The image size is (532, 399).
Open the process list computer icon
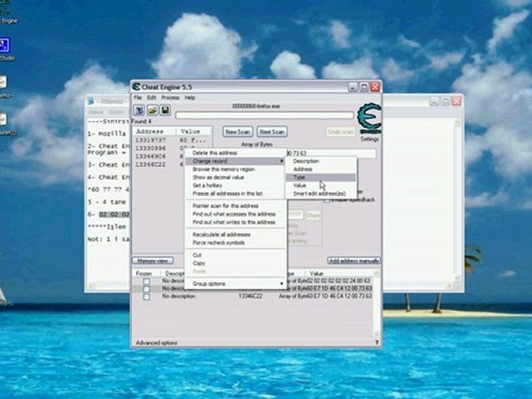pos(139,110)
